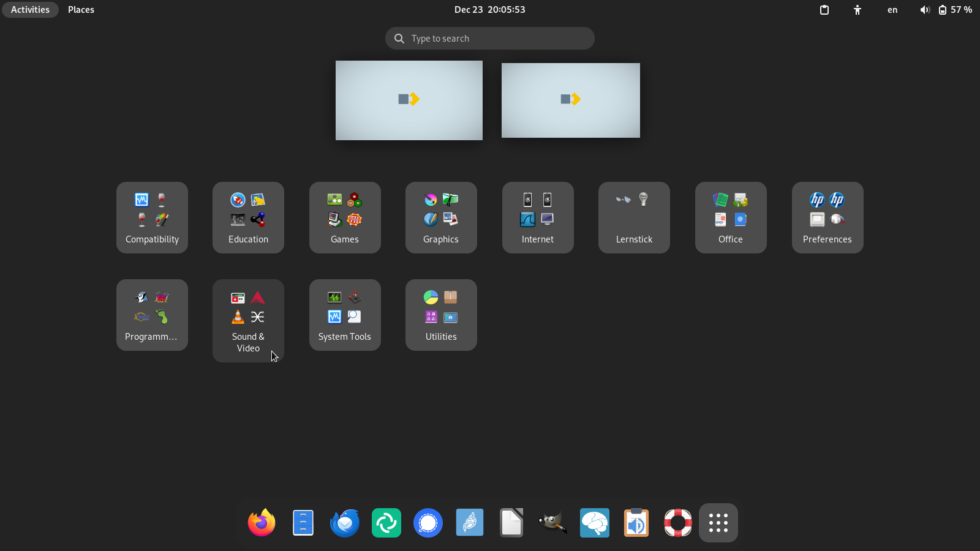Launch the clipboard speaker app icon
Screen dimensions: 980x551
click(636, 523)
